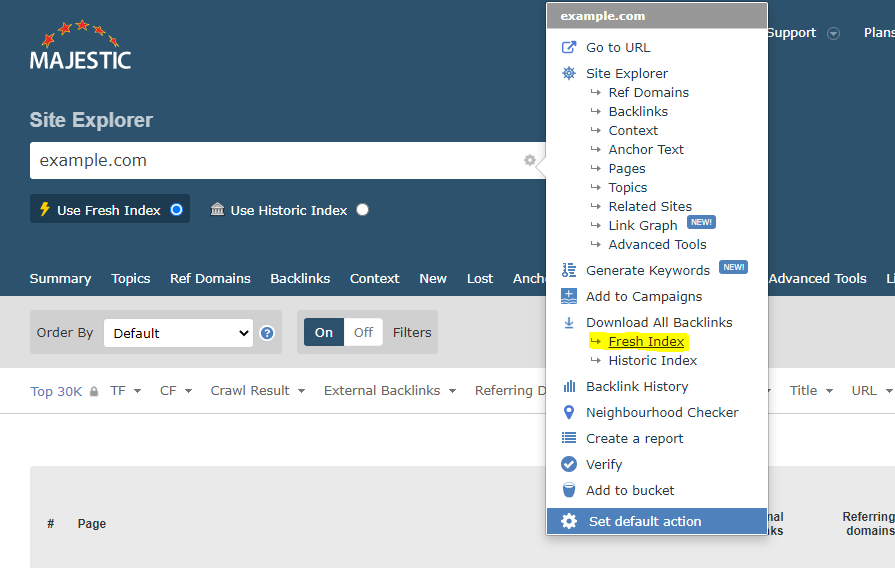Select Anchor Text submenu entry

point(646,150)
